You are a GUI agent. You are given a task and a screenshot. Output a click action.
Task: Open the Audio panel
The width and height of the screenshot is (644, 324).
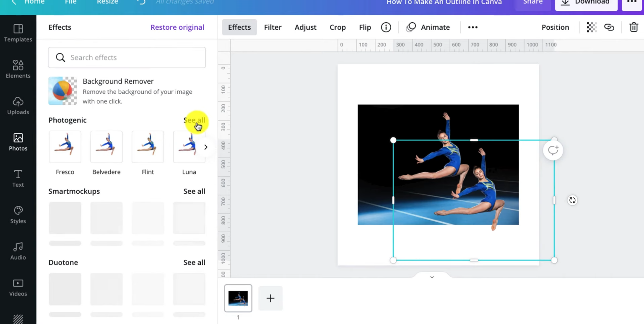click(x=18, y=251)
